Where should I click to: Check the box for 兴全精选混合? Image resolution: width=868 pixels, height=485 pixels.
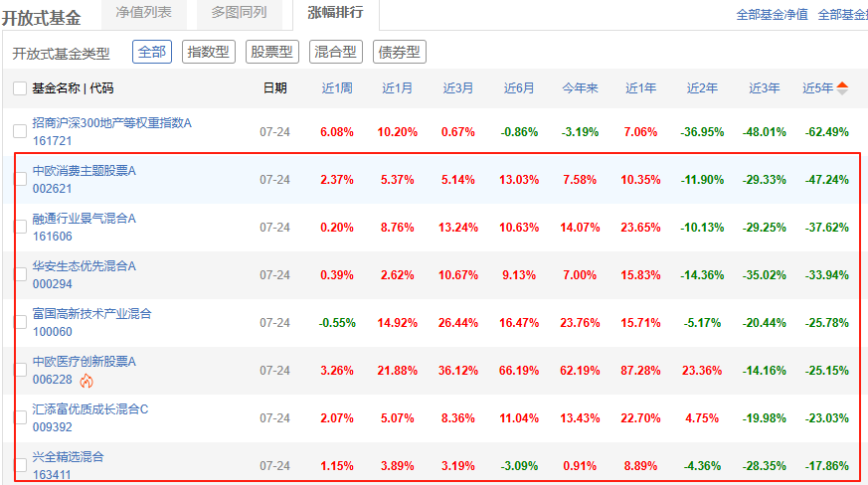(x=20, y=464)
